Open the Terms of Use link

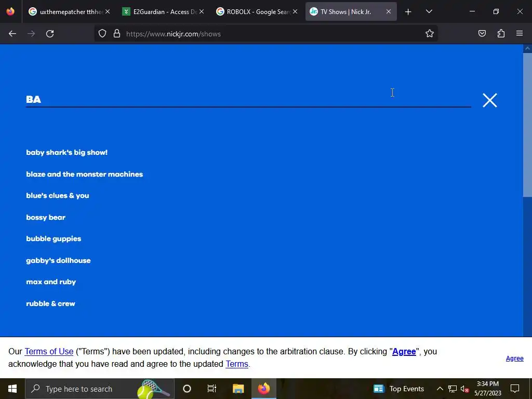[49, 352]
